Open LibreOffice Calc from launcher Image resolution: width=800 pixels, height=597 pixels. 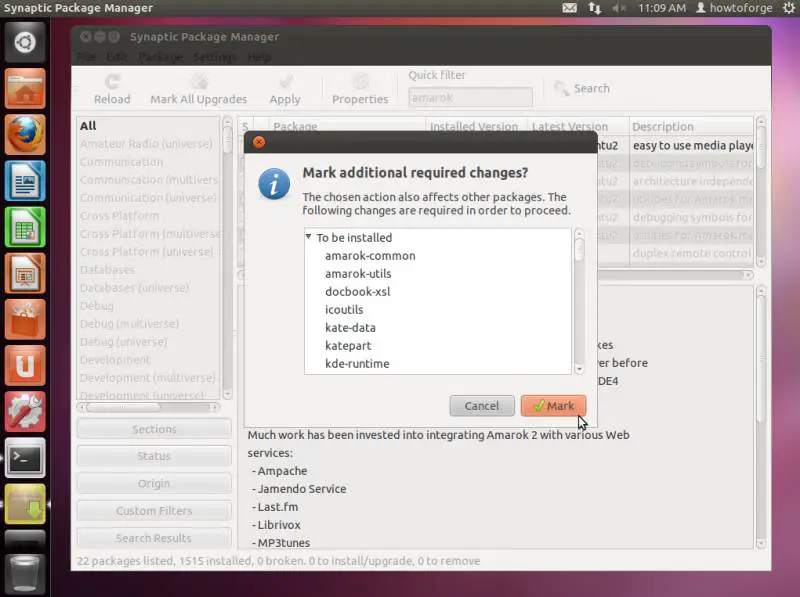pyautogui.click(x=25, y=227)
